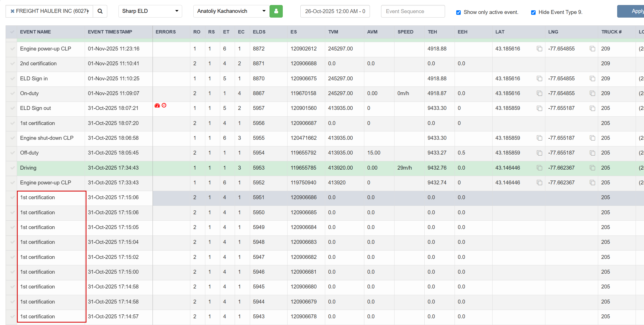Screen dimensions: 644x325
Task: Focus the Event Sequence input field
Action: pyautogui.click(x=413, y=11)
